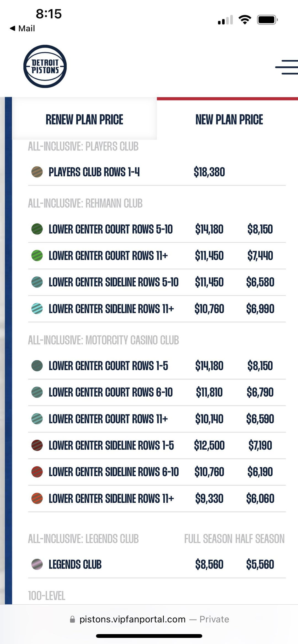The image size is (298, 644).
Task: Tap the pistons.vipfanportal.com address bar
Action: pyautogui.click(x=132, y=619)
